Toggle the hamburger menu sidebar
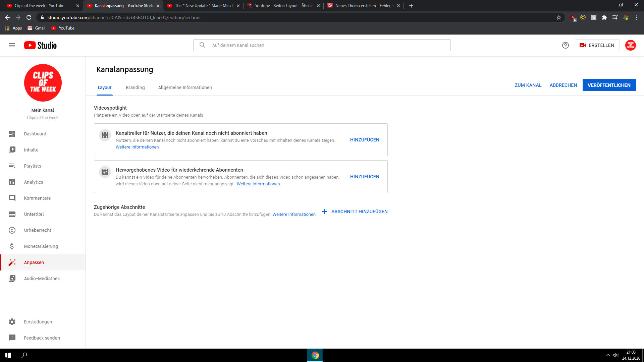The height and width of the screenshot is (362, 644). 12,45
